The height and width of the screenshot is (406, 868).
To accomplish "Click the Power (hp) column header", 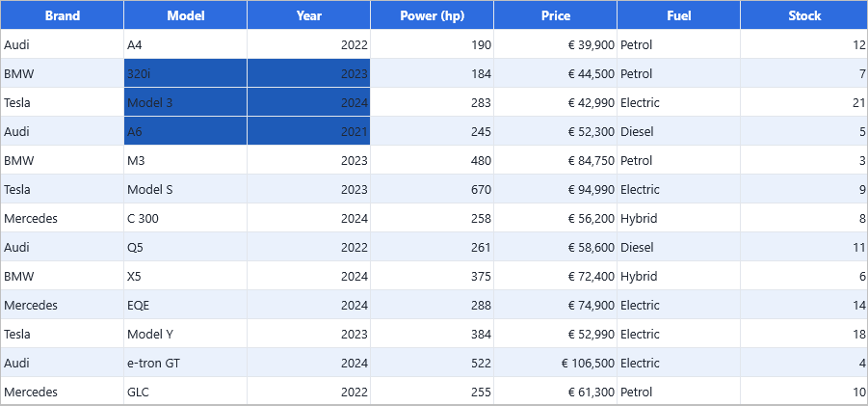I will [433, 15].
